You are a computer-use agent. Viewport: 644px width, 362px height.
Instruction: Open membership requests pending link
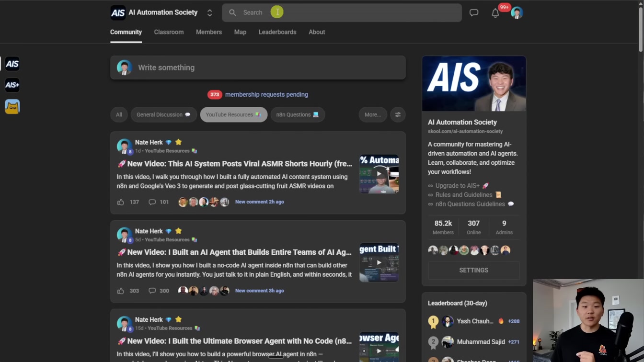coord(266,94)
